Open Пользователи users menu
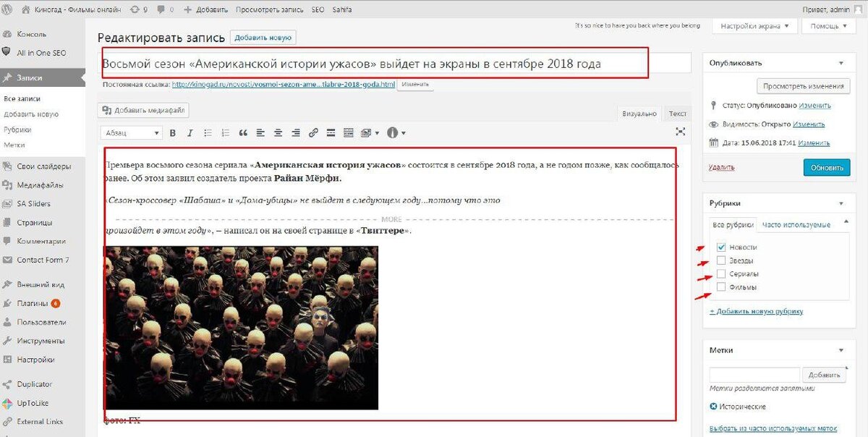The image size is (868, 437). pyautogui.click(x=42, y=322)
